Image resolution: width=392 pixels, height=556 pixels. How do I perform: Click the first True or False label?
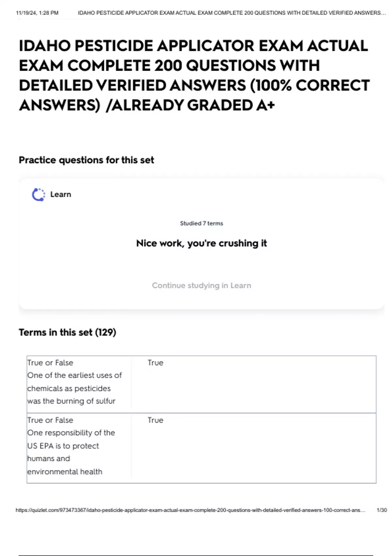click(50, 363)
